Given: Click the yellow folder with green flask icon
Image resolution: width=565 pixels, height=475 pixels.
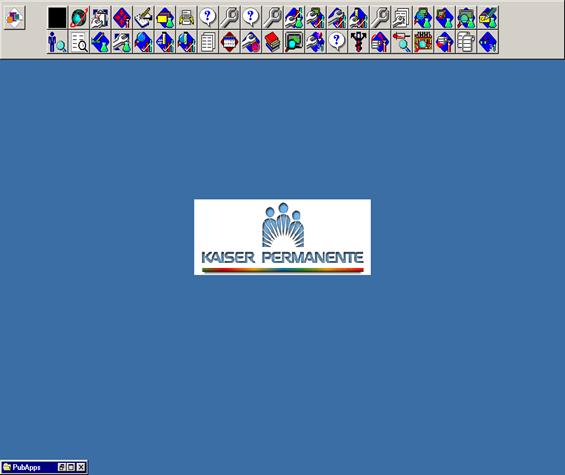Looking at the screenshot, I should click(165, 18).
